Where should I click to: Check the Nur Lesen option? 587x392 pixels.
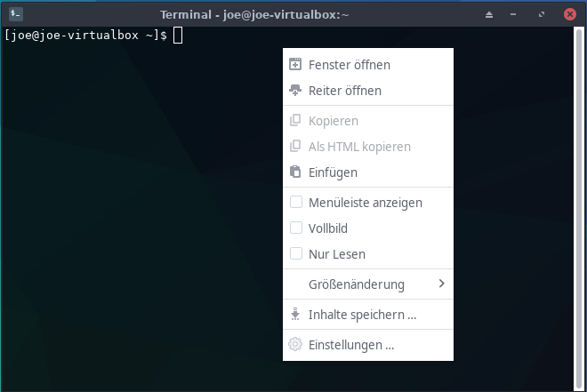point(296,253)
